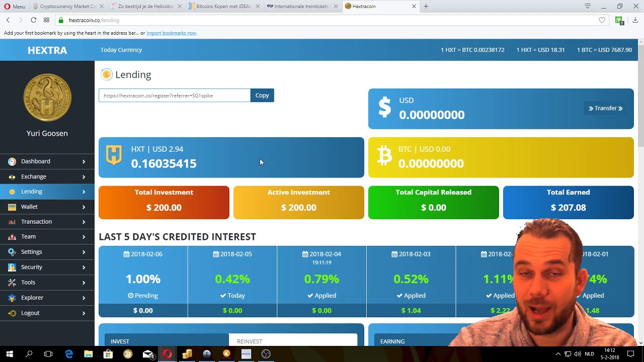Click the Settings gear icon in sidebar
This screenshot has width=644, height=362.
[12, 252]
